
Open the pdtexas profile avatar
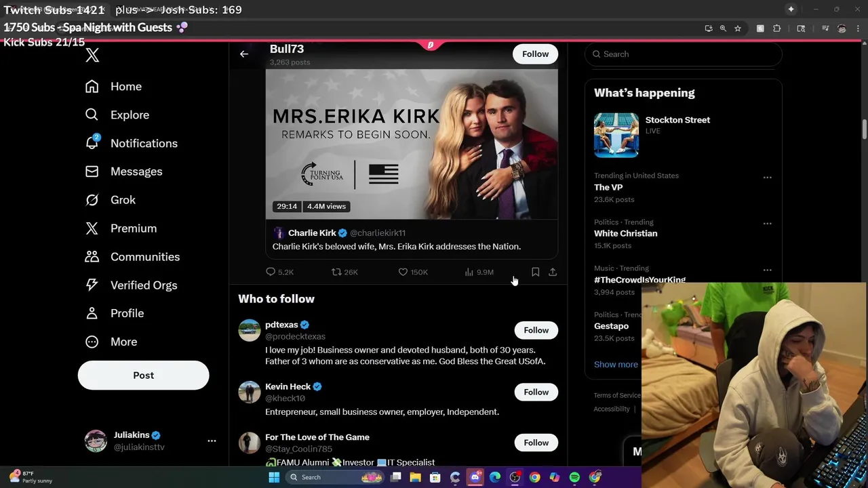pos(250,330)
